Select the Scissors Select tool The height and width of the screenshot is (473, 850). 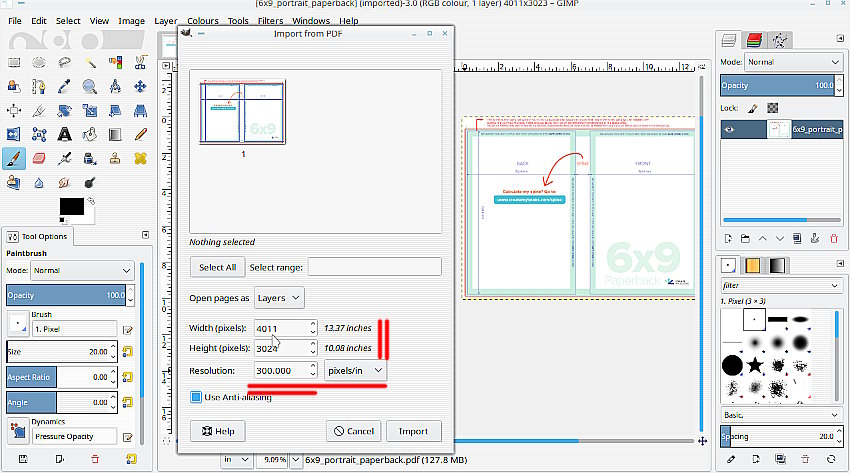pos(140,63)
